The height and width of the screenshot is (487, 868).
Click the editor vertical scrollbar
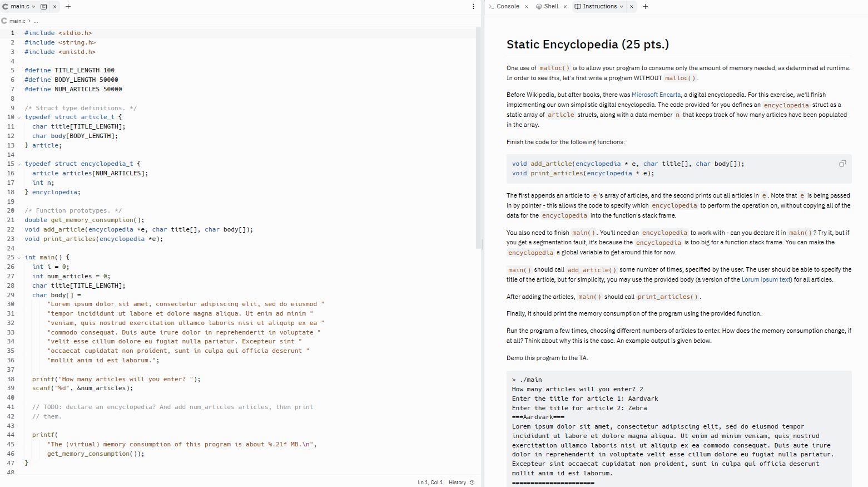(x=478, y=137)
